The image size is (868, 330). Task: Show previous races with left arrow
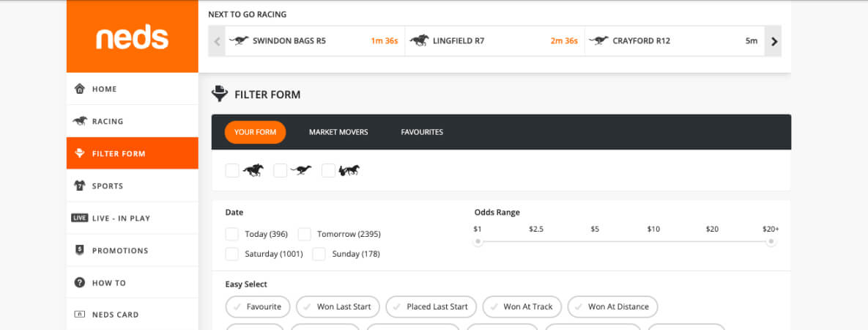click(217, 41)
